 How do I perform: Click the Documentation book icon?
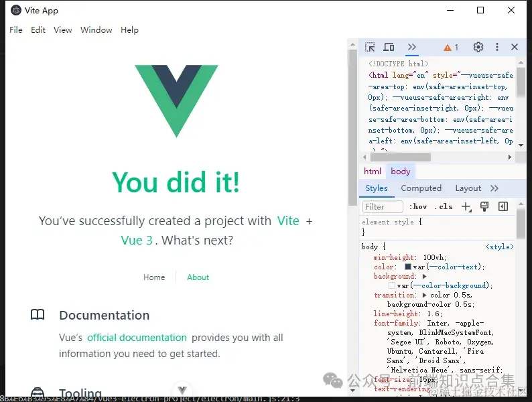pyautogui.click(x=38, y=315)
